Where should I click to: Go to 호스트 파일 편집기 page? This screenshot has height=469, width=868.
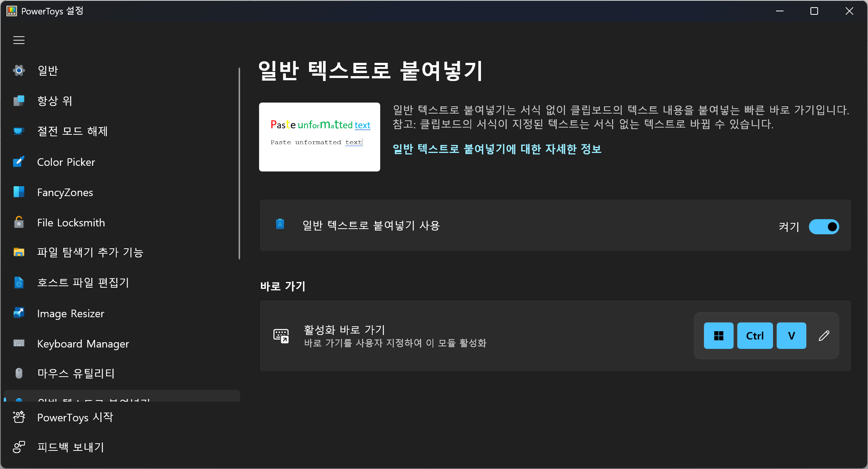coord(83,282)
